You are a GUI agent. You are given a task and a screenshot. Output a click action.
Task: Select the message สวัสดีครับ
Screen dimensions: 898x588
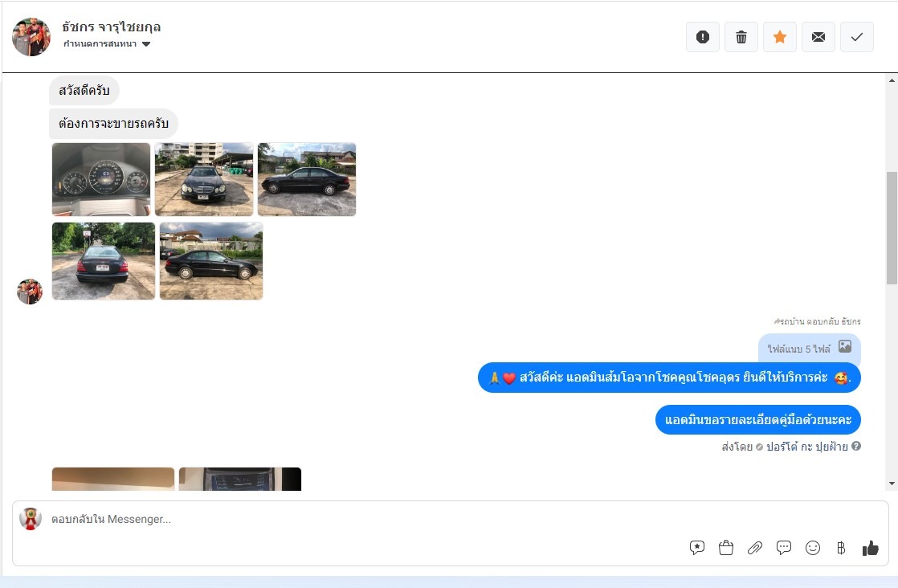(84, 91)
